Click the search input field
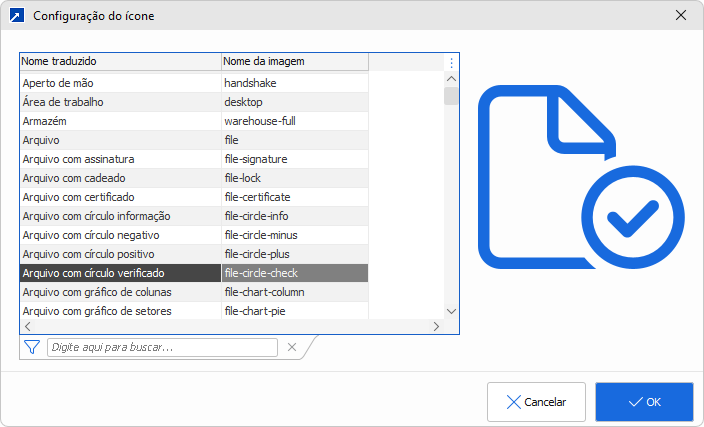This screenshot has height=427, width=704. (162, 347)
